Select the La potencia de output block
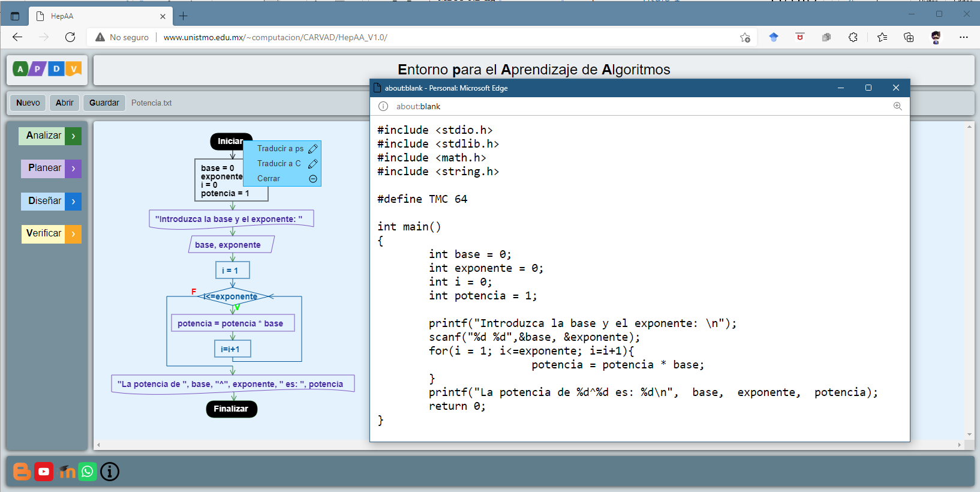980x492 pixels. pos(233,384)
